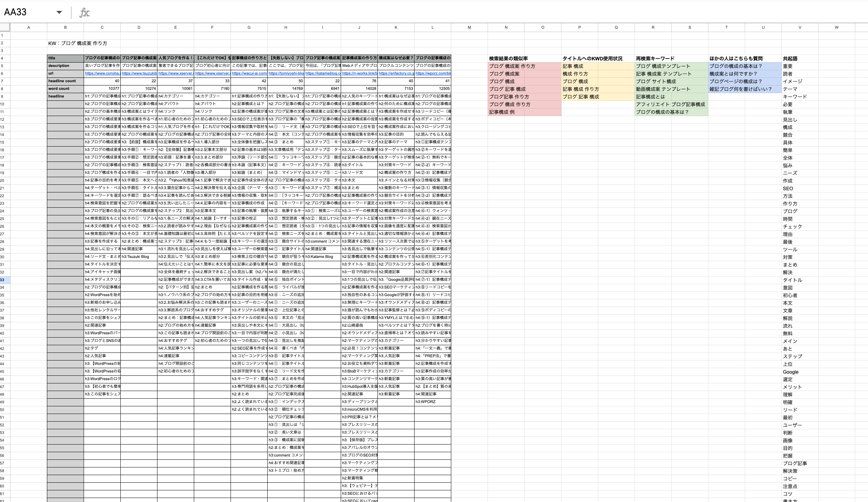Open the tsuzukib URL link
Screen dimensions: 868x502
point(139,73)
